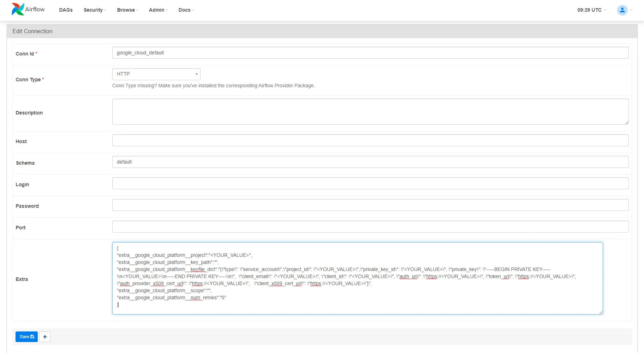Click the Description label
This screenshot has height=353, width=644.
point(29,113)
